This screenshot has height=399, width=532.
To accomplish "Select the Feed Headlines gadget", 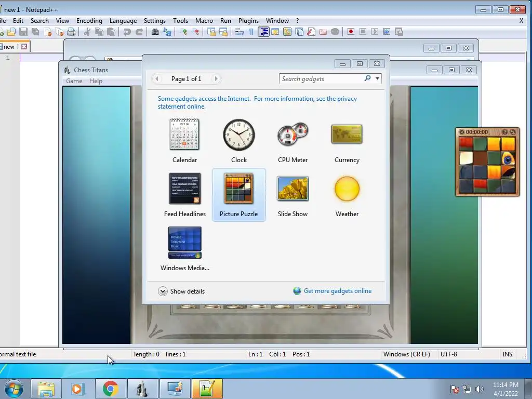I will tap(184, 195).
